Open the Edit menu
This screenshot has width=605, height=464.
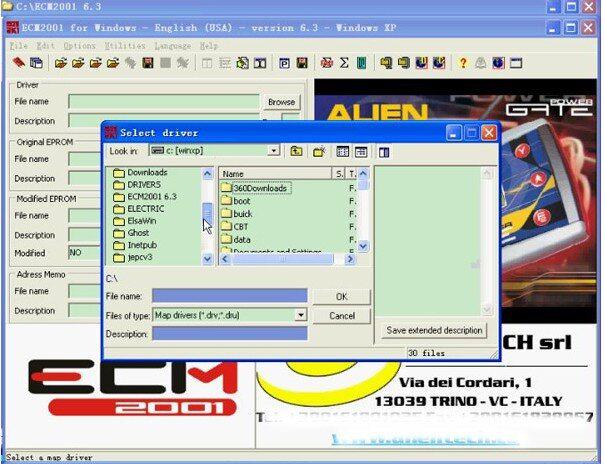click(46, 46)
